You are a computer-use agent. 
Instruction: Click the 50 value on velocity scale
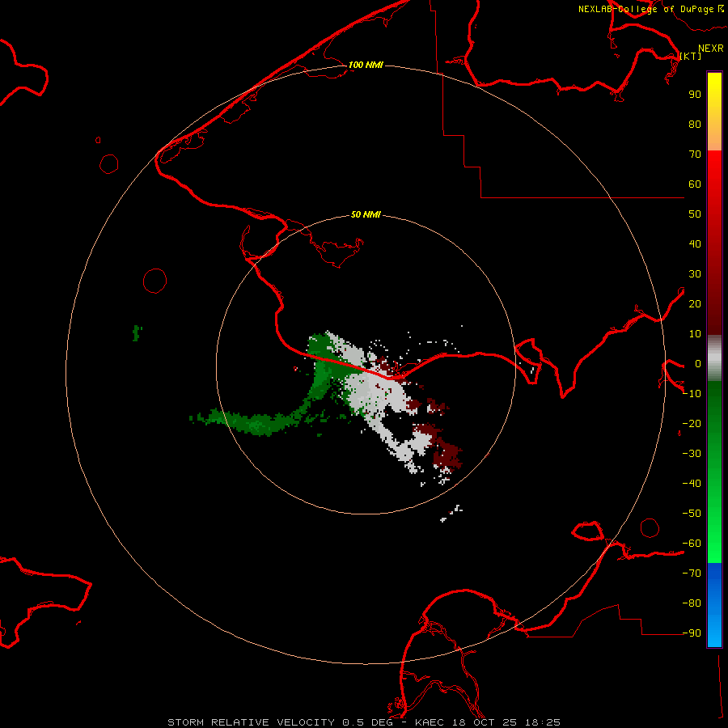(x=695, y=214)
